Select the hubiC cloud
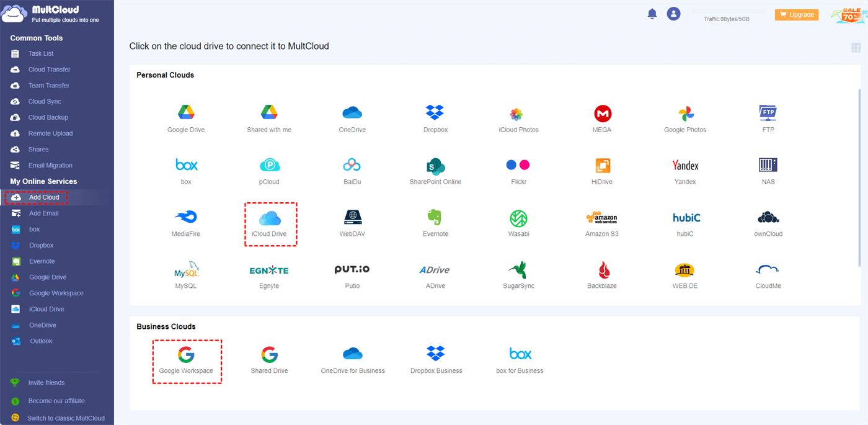The height and width of the screenshot is (425, 868). click(685, 223)
